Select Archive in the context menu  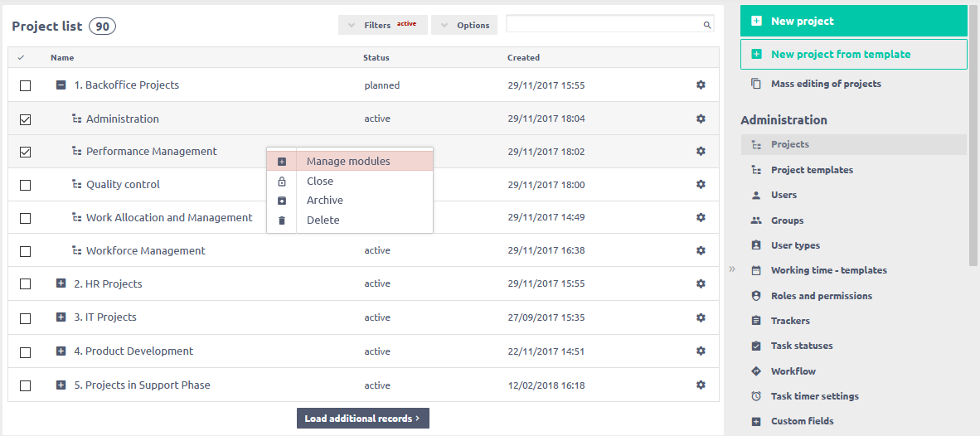click(x=325, y=201)
